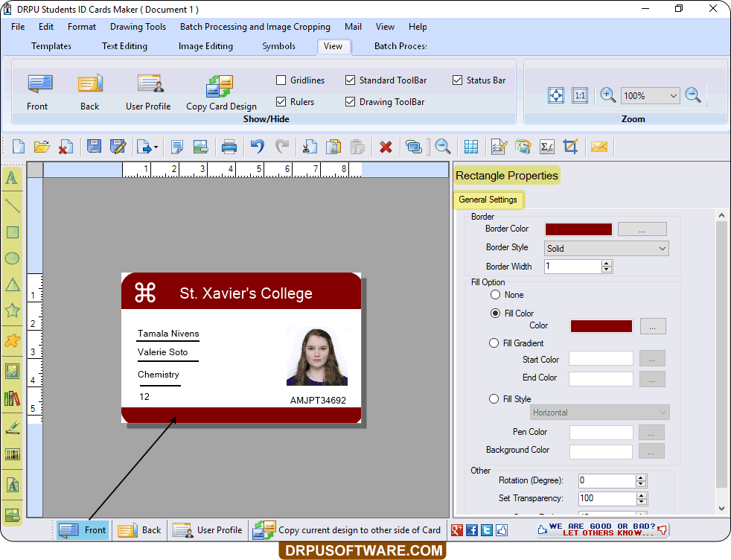Decrease Set Transparency with down arrow
The height and width of the screenshot is (560, 731).
coord(642,502)
